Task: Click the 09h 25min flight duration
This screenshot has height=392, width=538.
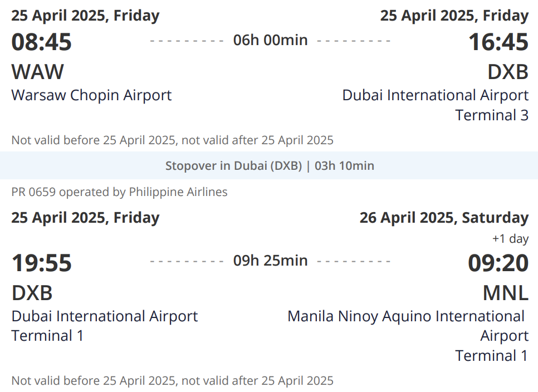Action: [270, 261]
